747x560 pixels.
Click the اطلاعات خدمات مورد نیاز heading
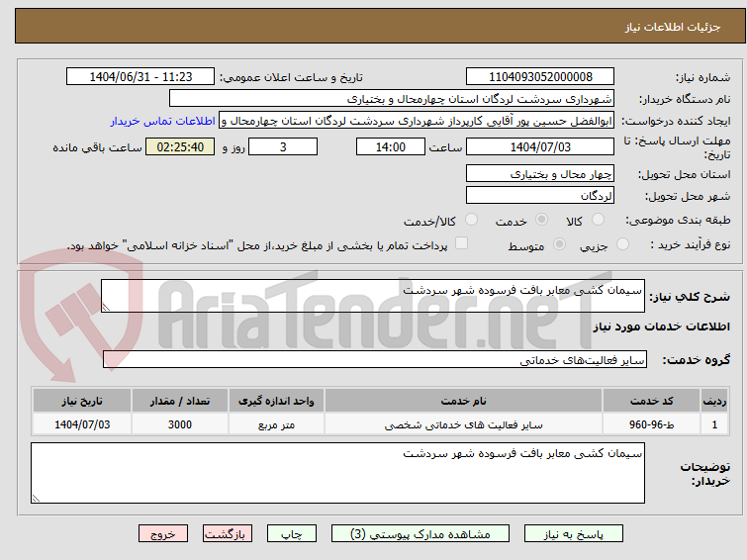pyautogui.click(x=661, y=327)
